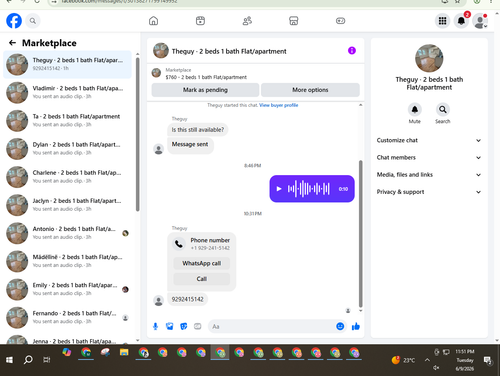Open the notifications bell
The height and width of the screenshot is (376, 500).
point(461,21)
